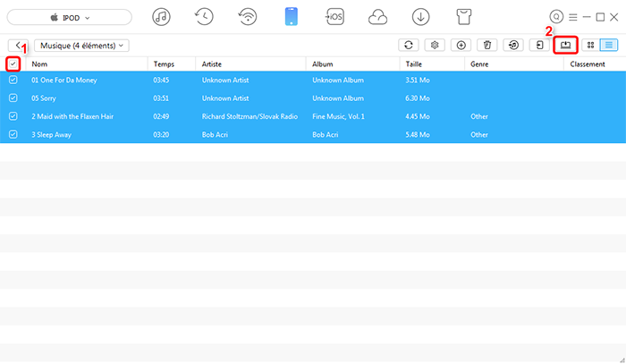The height and width of the screenshot is (364, 626).
Task: Select song title 01 One For Da Money
Action: pos(64,80)
